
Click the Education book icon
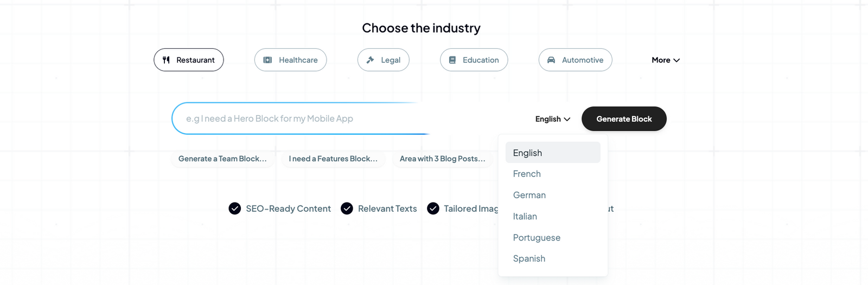pyautogui.click(x=452, y=60)
